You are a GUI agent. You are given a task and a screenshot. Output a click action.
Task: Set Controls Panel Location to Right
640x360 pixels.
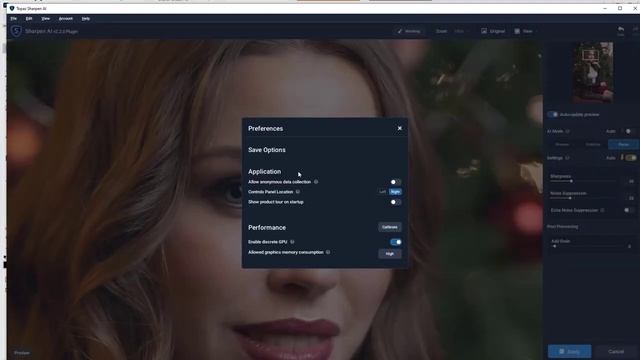click(x=395, y=192)
